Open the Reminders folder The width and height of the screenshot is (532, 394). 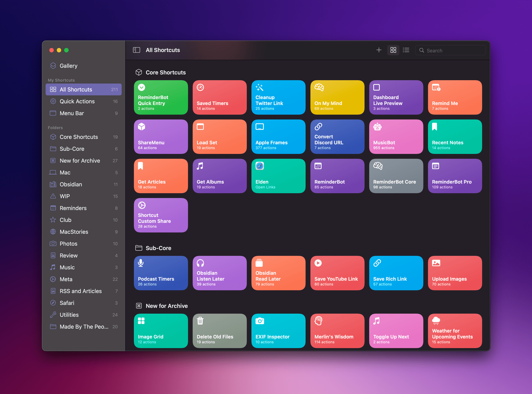point(84,208)
